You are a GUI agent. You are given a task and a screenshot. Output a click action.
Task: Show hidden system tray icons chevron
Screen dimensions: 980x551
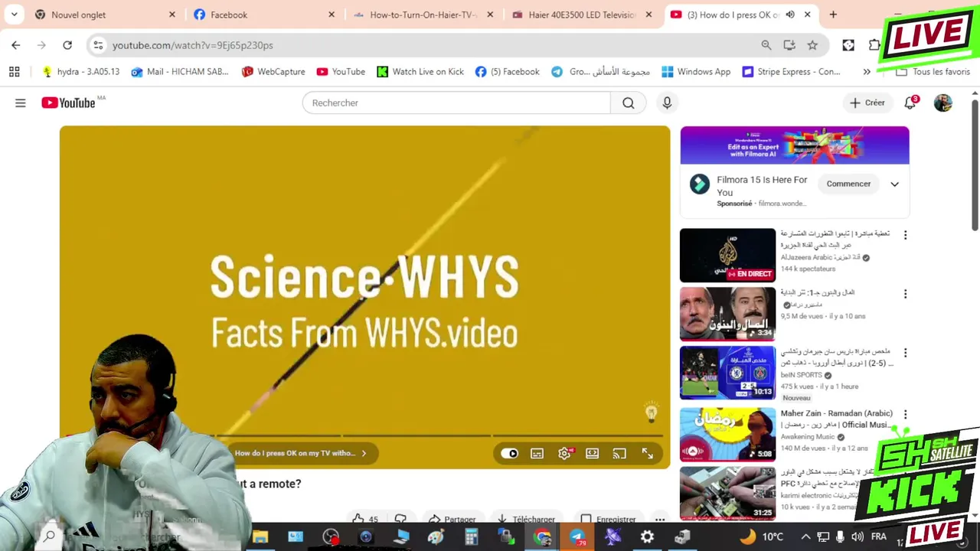coord(805,537)
